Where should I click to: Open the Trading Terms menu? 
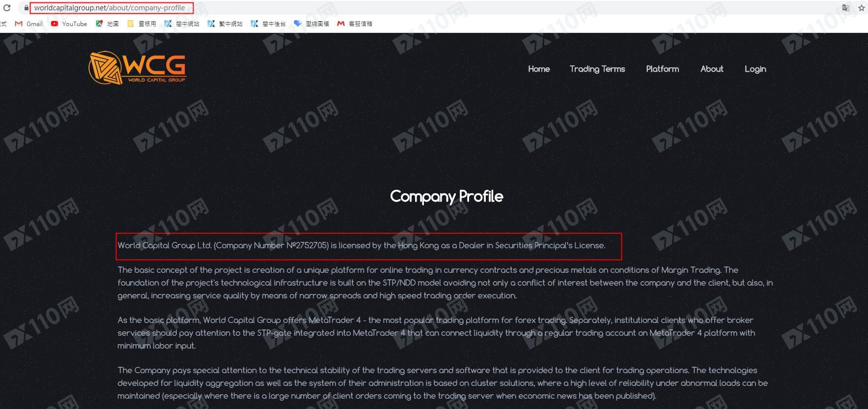tap(597, 69)
